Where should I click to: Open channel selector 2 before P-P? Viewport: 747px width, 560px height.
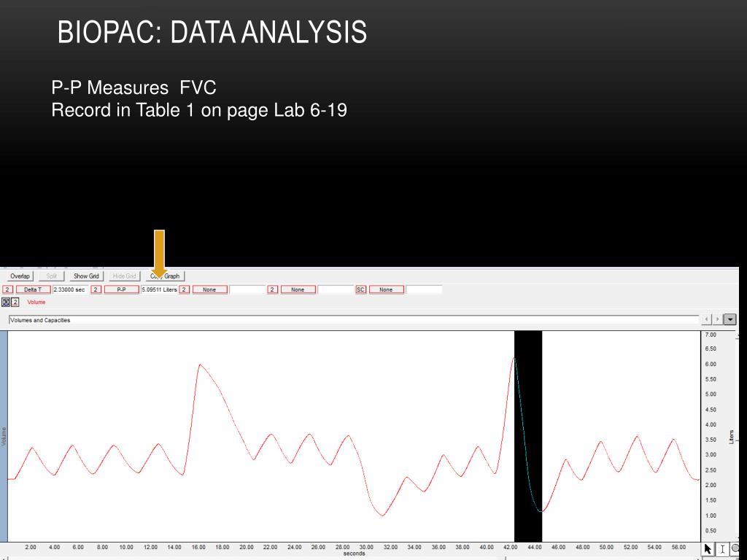point(96,289)
